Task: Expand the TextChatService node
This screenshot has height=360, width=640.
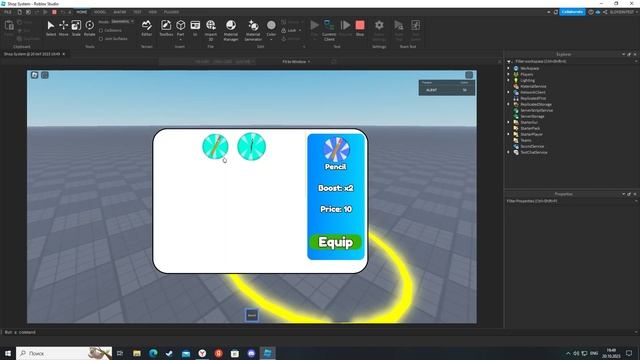Action: point(509,152)
